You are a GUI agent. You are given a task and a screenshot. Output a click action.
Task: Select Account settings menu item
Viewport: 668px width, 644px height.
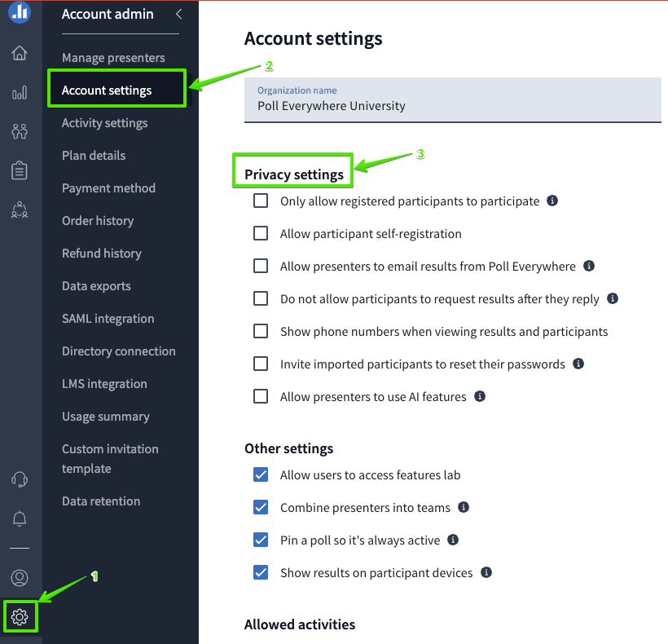tap(107, 90)
